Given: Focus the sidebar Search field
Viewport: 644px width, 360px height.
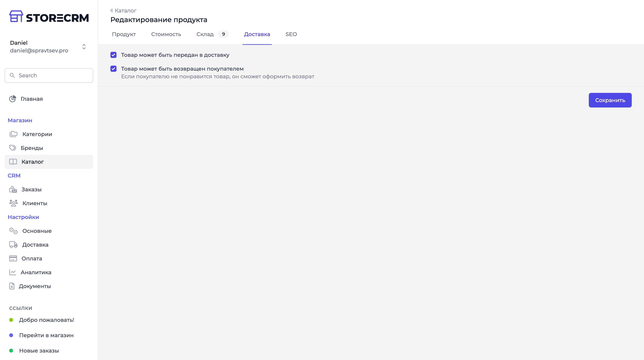Looking at the screenshot, I should [x=53, y=75].
